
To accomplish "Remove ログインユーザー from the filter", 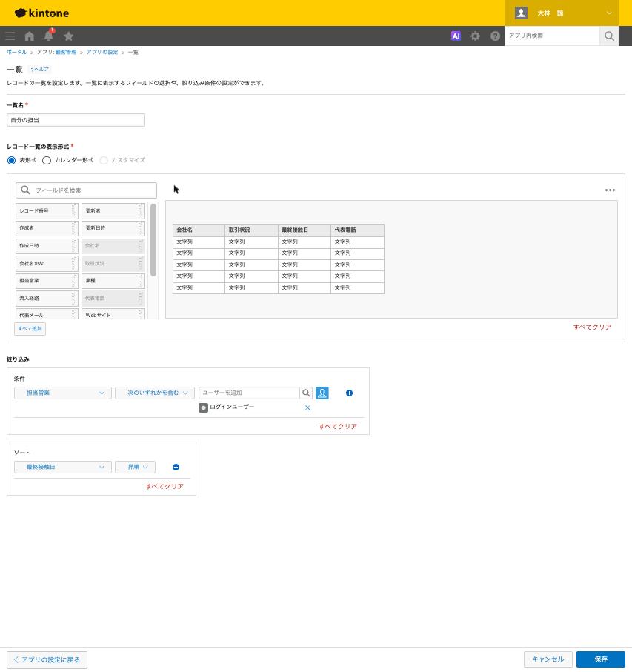I will 307,407.
